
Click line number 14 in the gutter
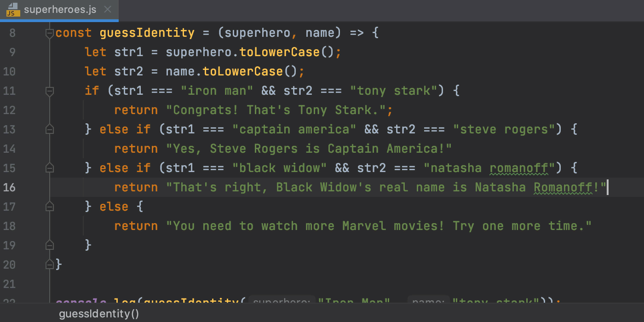[9, 149]
